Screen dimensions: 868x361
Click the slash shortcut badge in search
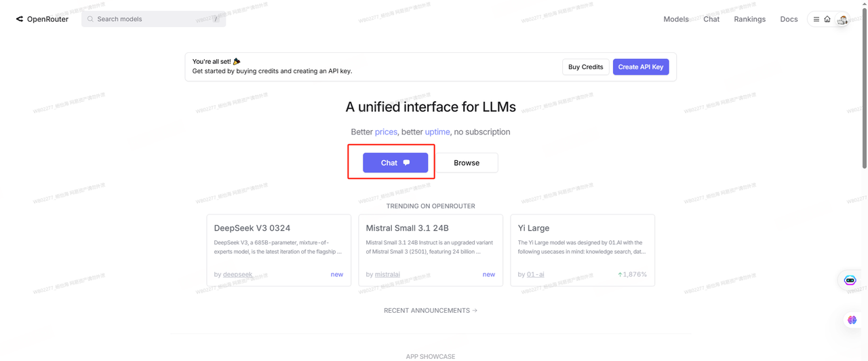pyautogui.click(x=216, y=19)
